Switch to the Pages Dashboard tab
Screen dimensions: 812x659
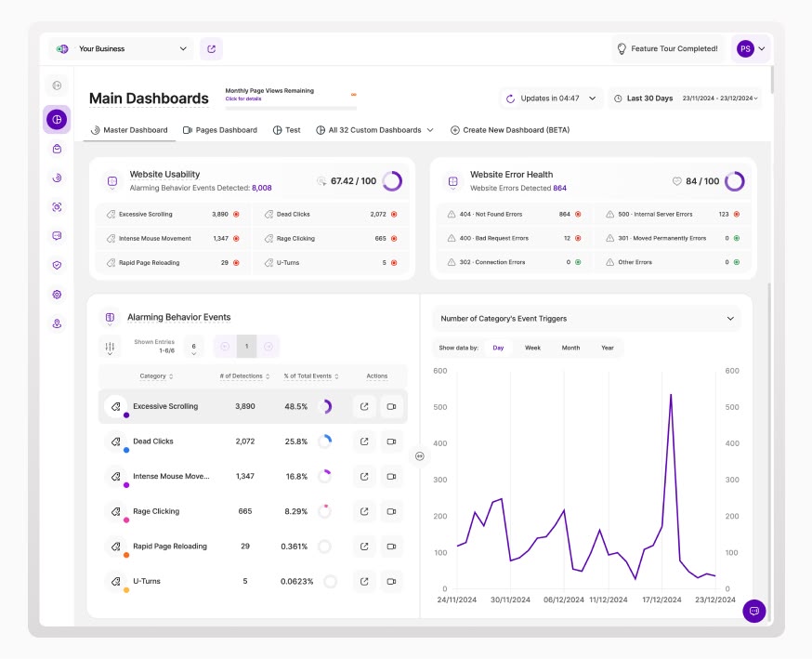(220, 130)
